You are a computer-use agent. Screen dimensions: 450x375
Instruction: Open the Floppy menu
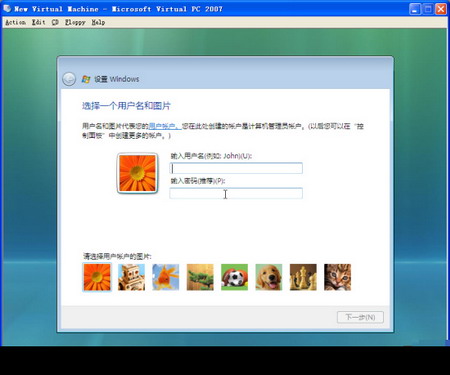click(75, 22)
